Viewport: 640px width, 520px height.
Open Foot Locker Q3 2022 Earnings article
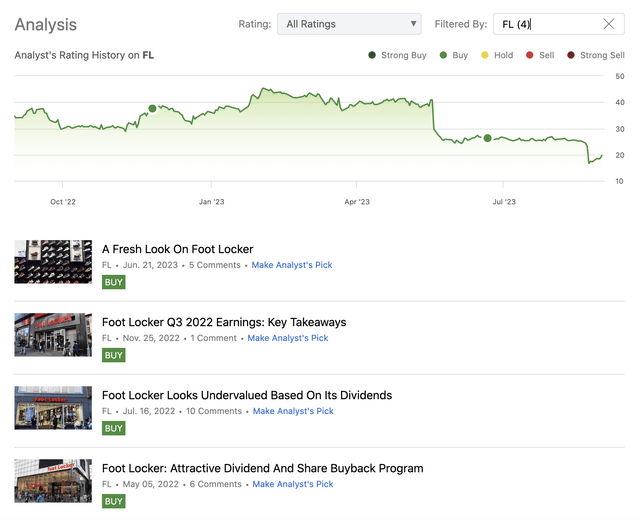point(224,322)
